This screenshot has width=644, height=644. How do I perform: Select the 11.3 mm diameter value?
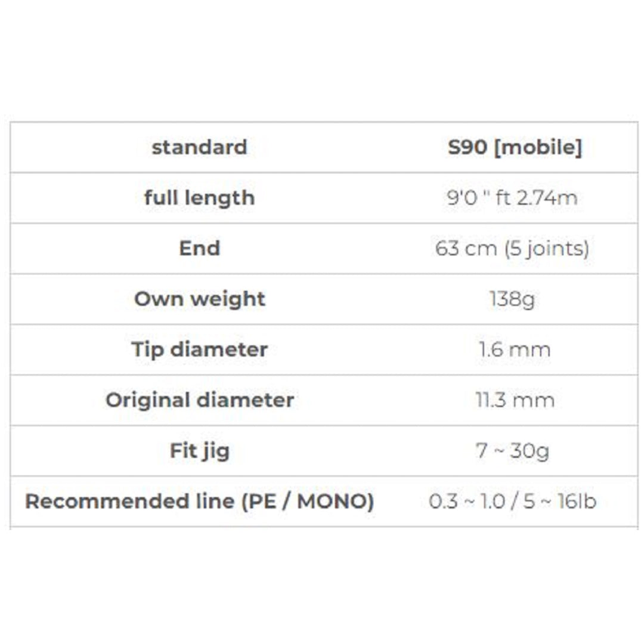[515, 400]
